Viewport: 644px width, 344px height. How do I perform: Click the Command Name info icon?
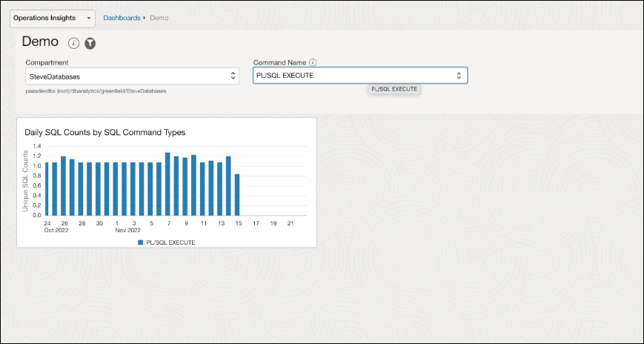pos(313,63)
